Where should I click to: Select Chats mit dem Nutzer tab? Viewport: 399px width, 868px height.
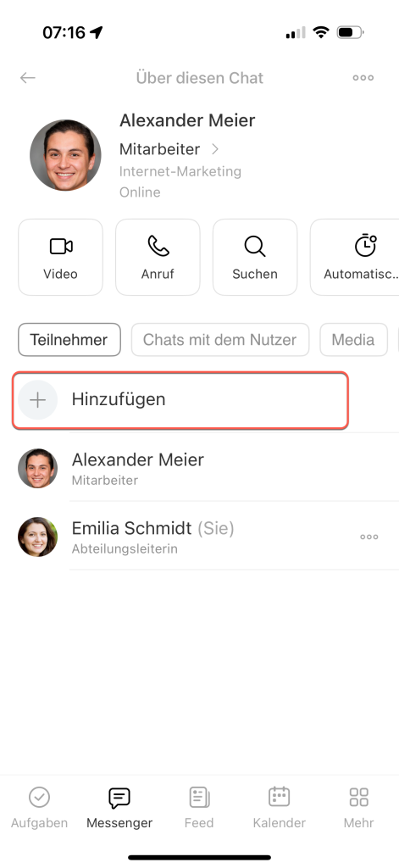click(219, 339)
